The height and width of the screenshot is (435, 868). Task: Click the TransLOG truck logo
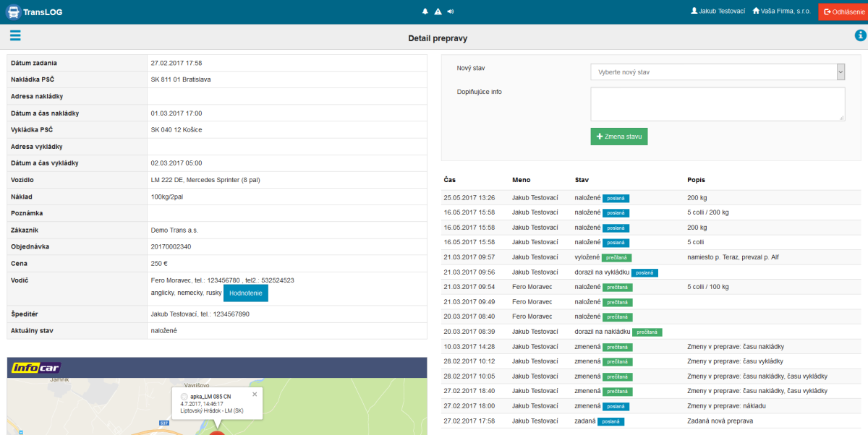click(x=13, y=12)
